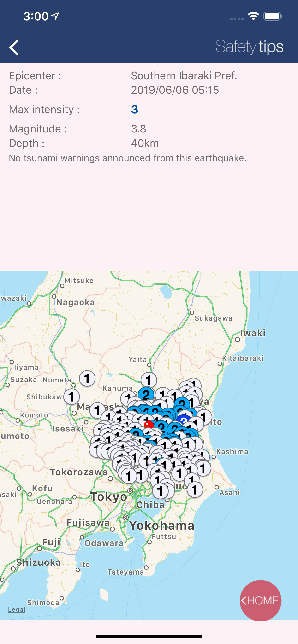The height and width of the screenshot is (644, 298).
Task: Tap the dark blue intensity 3 marker
Action: point(184,420)
